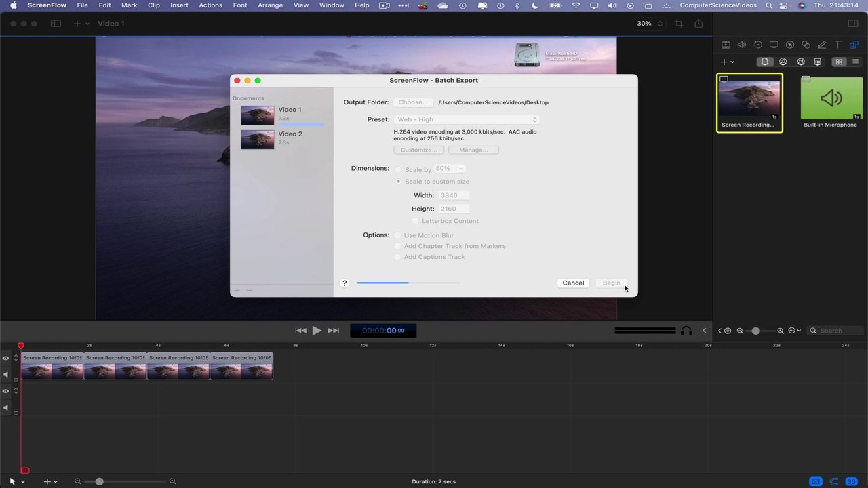The width and height of the screenshot is (868, 488).
Task: Open the 30% canvas zoom dropdown
Action: point(648,24)
